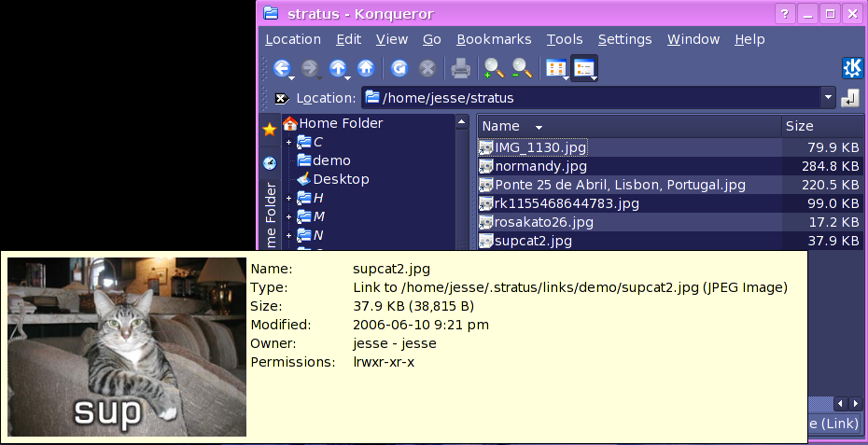The height and width of the screenshot is (445, 868).
Task: Select the H folder label in tree
Action: pos(317,198)
